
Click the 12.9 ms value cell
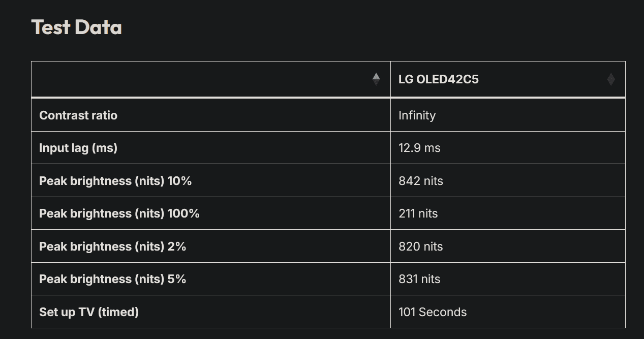click(x=419, y=148)
